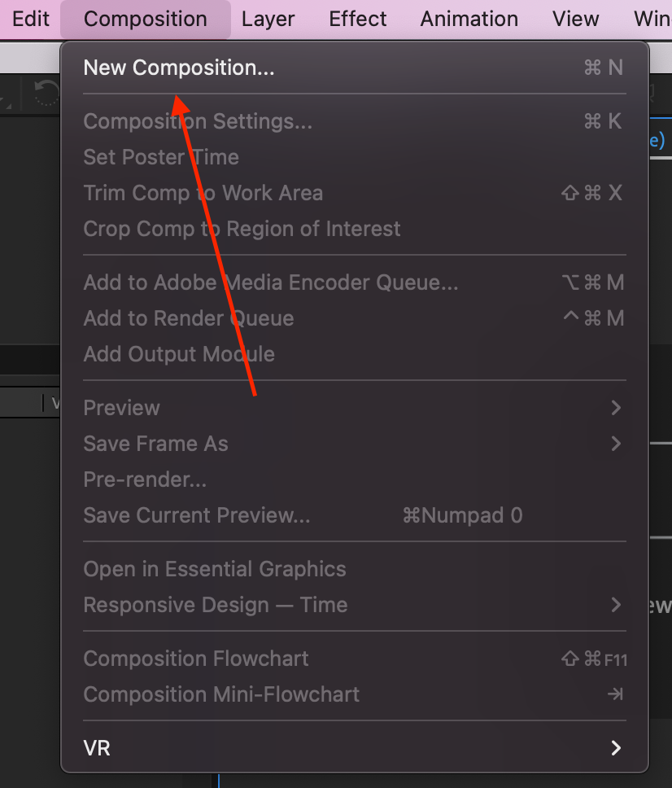Image resolution: width=672 pixels, height=788 pixels.
Task: Add to Adobe Media Encoder Queue
Action: click(x=270, y=282)
